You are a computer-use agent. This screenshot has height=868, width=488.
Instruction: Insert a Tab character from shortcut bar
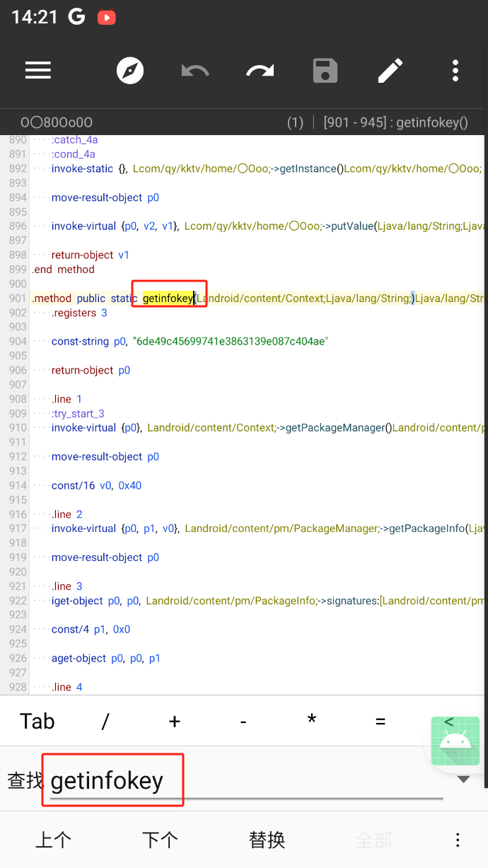tap(37, 721)
